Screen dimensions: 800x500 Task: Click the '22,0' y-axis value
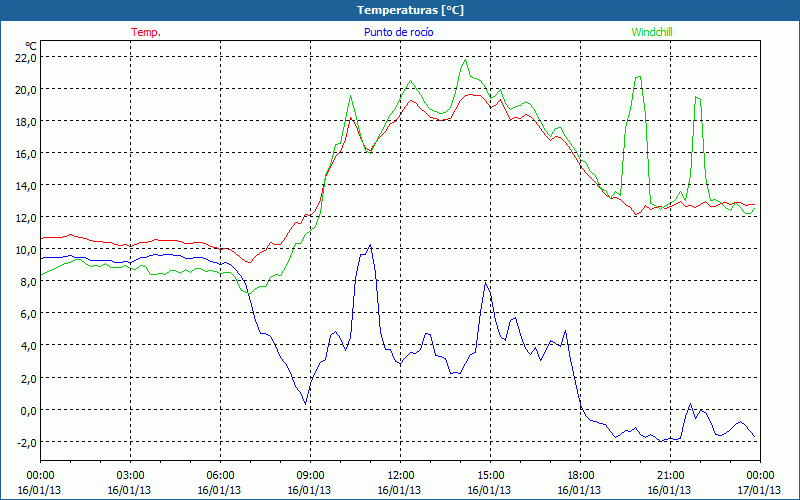(27, 58)
